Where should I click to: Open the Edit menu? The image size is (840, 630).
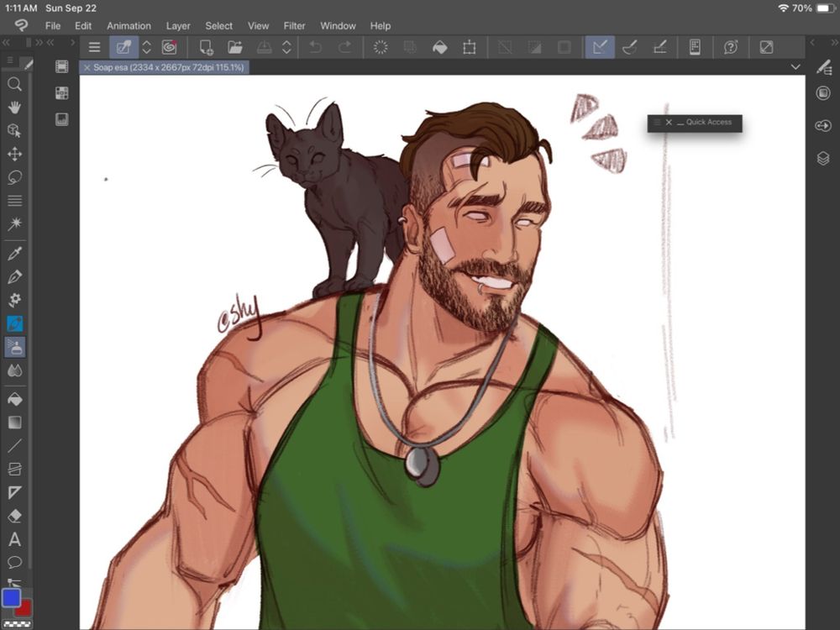83,26
